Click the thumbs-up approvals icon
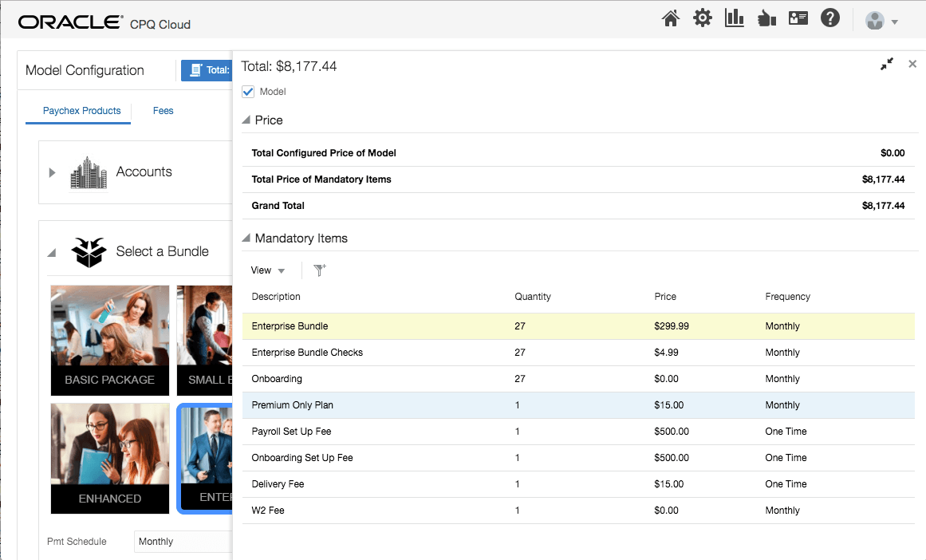 click(x=766, y=18)
